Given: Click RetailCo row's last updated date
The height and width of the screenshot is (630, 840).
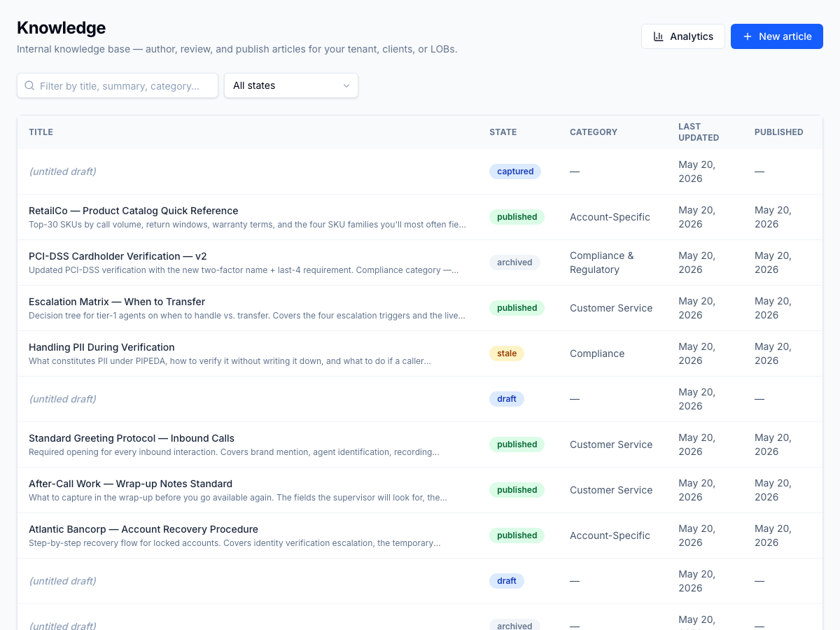Looking at the screenshot, I should 697,217.
